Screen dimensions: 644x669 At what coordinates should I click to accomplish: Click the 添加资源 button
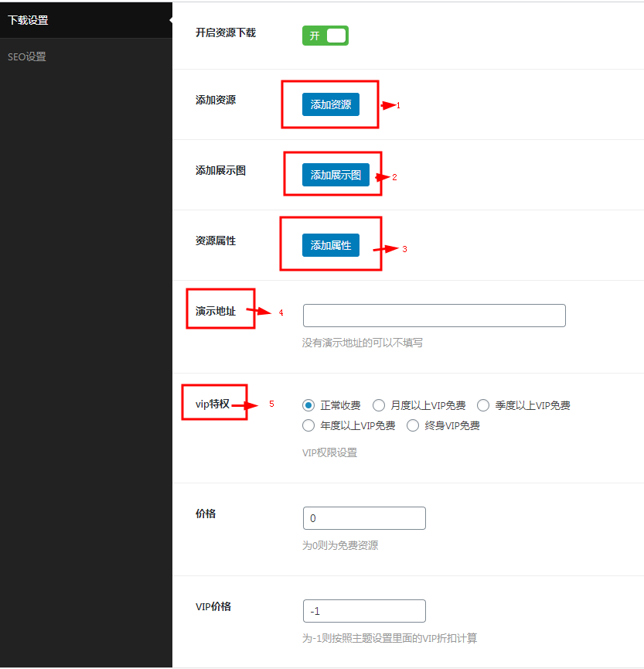(x=331, y=104)
